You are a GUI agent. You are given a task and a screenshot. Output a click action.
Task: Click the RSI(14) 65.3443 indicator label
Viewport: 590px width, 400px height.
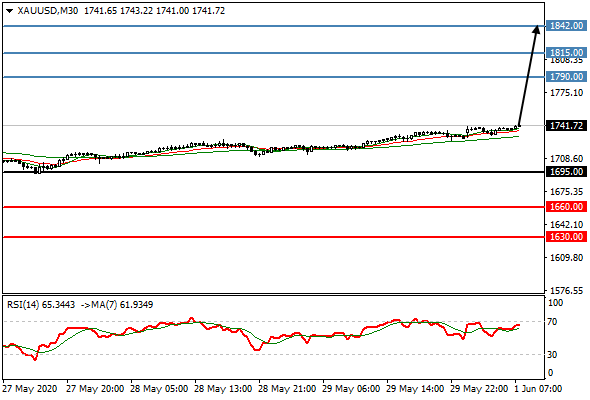point(41,304)
